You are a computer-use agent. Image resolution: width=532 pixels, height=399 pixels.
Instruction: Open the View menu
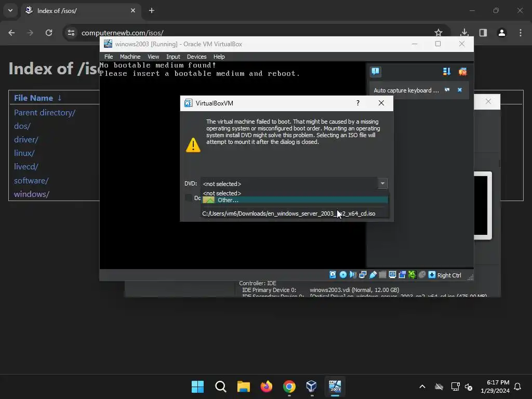pyautogui.click(x=153, y=57)
